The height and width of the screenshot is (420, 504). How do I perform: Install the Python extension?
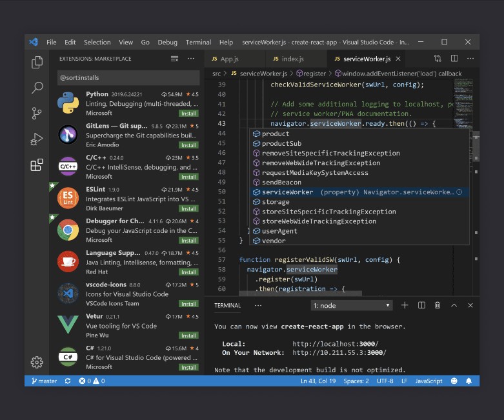pos(188,113)
